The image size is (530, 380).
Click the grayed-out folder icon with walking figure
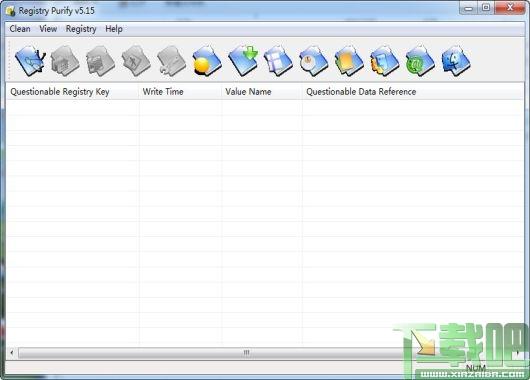click(x=136, y=61)
